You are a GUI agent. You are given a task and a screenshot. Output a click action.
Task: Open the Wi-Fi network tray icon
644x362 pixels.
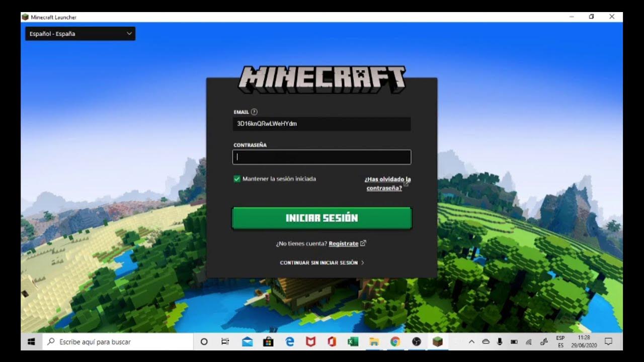529,342
